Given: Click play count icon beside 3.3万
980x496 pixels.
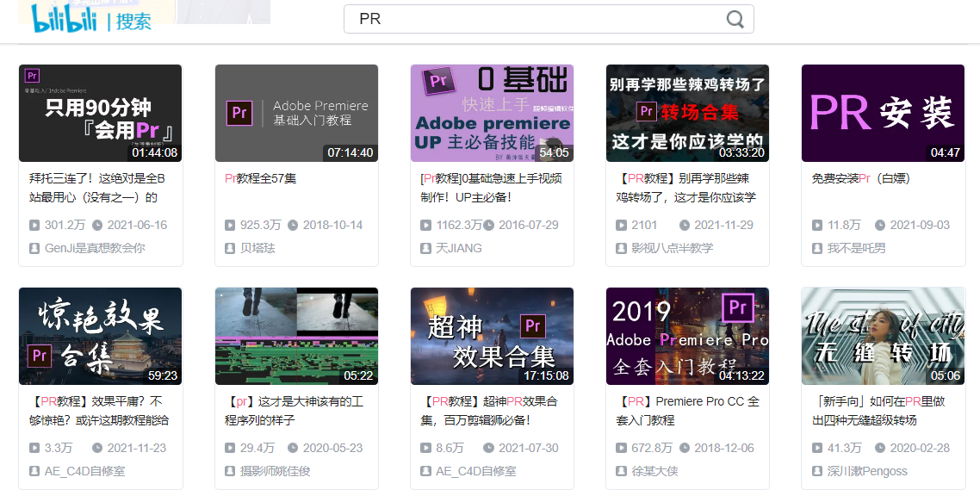Looking at the screenshot, I should [x=34, y=448].
